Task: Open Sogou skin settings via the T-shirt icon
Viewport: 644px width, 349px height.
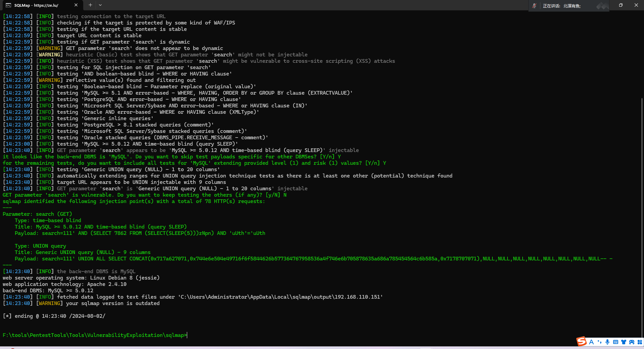Action: 624,342
